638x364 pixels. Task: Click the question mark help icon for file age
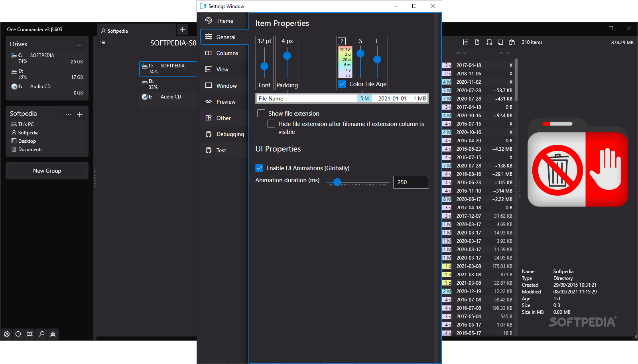click(342, 41)
